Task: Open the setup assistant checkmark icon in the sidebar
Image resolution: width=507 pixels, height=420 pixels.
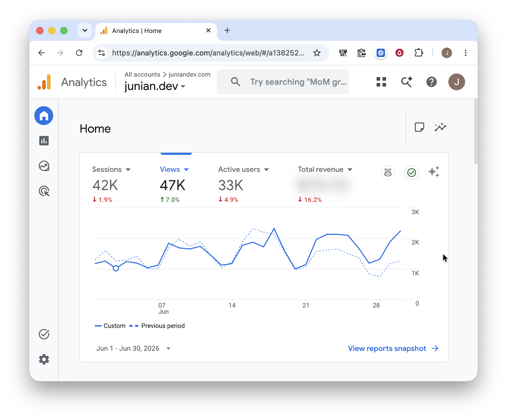Action: [44, 334]
